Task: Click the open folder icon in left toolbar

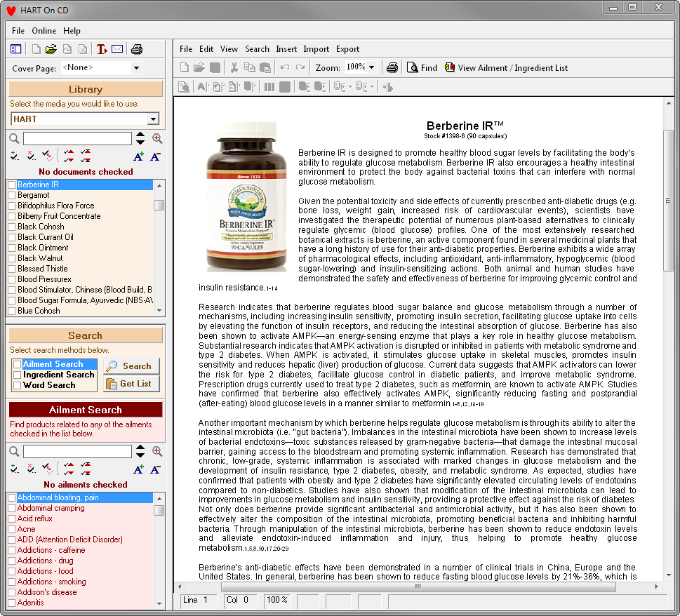Action: [x=51, y=49]
